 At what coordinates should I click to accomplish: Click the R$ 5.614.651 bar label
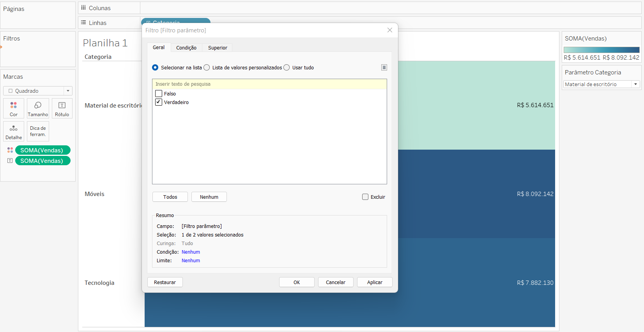535,105
